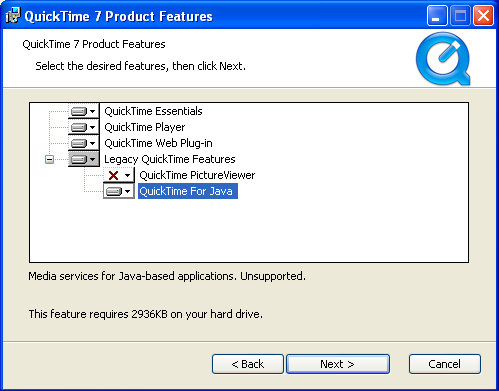Select the QuickTime Player feature row

click(x=145, y=127)
